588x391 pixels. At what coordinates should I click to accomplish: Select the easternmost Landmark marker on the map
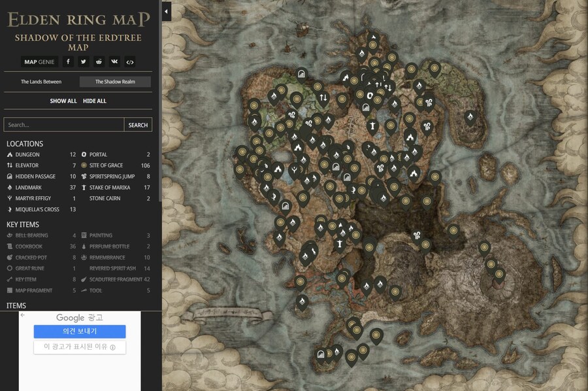[x=470, y=117]
